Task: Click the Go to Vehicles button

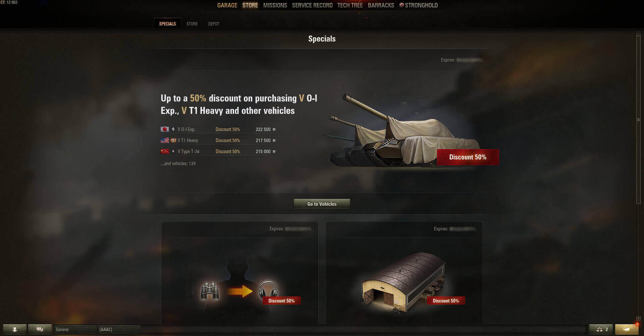Action: [322, 204]
